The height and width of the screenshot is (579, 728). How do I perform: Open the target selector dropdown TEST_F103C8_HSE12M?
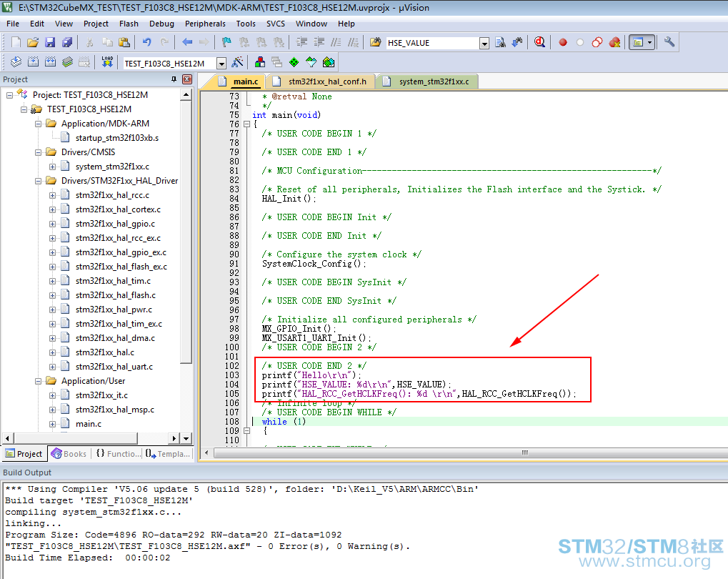click(221, 63)
